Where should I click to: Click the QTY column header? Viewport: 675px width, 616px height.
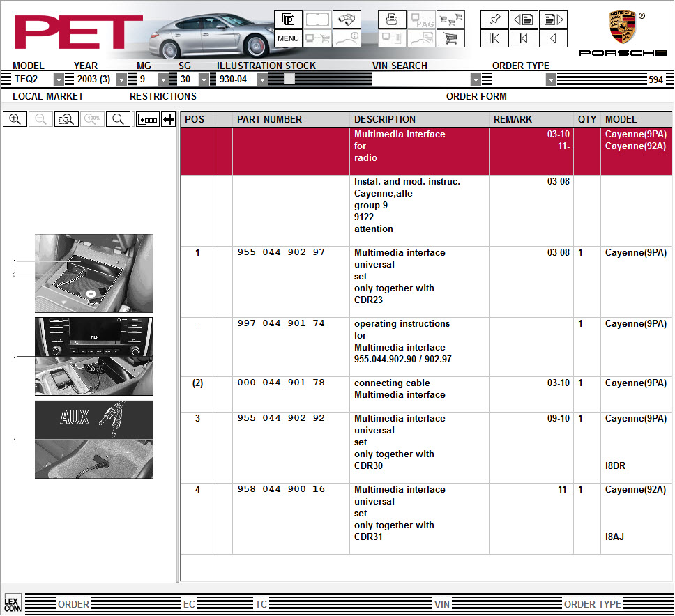point(587,119)
